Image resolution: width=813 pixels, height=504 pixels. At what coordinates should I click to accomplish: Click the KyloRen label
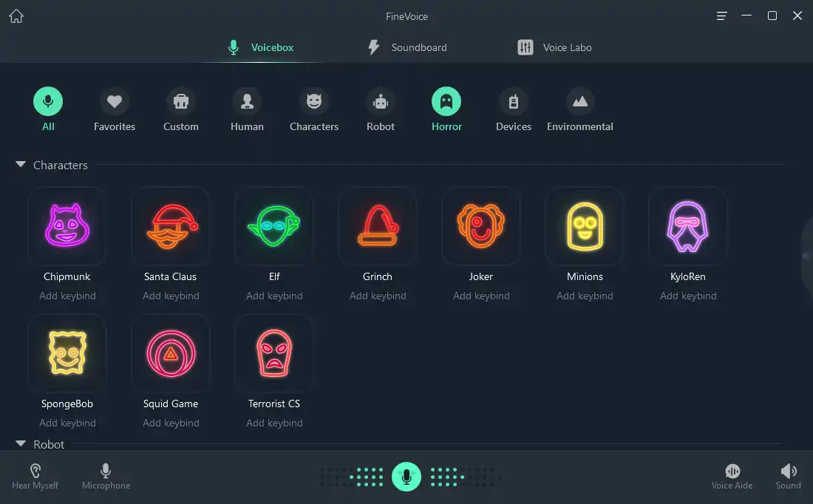pos(687,276)
